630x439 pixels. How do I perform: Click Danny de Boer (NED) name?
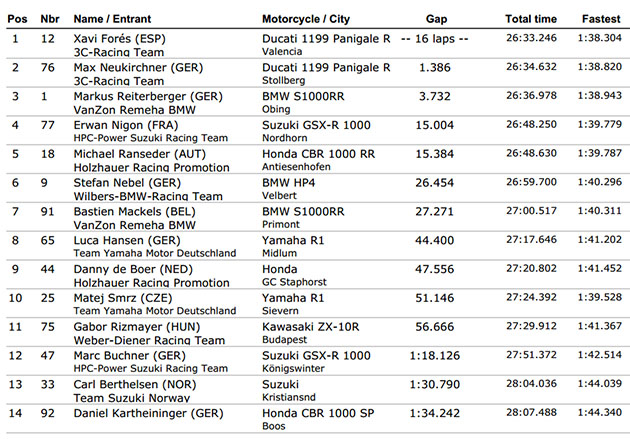tap(133, 269)
